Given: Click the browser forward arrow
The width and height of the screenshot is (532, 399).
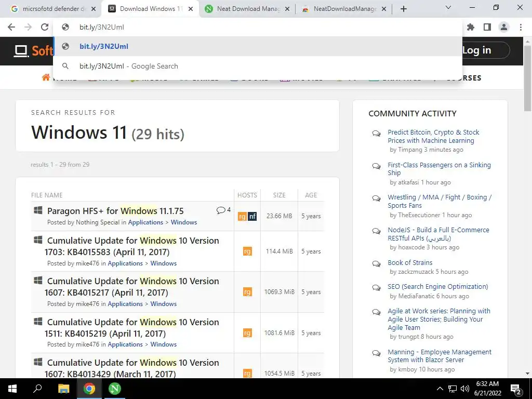Looking at the screenshot, I should click(28, 27).
